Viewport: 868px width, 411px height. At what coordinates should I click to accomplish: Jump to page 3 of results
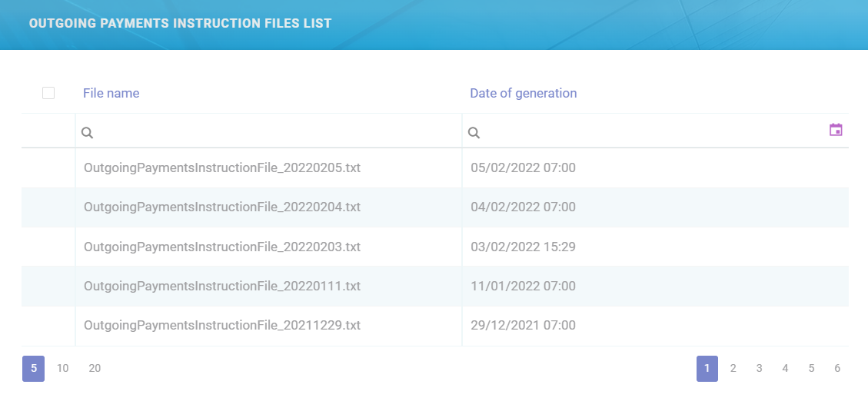click(759, 369)
